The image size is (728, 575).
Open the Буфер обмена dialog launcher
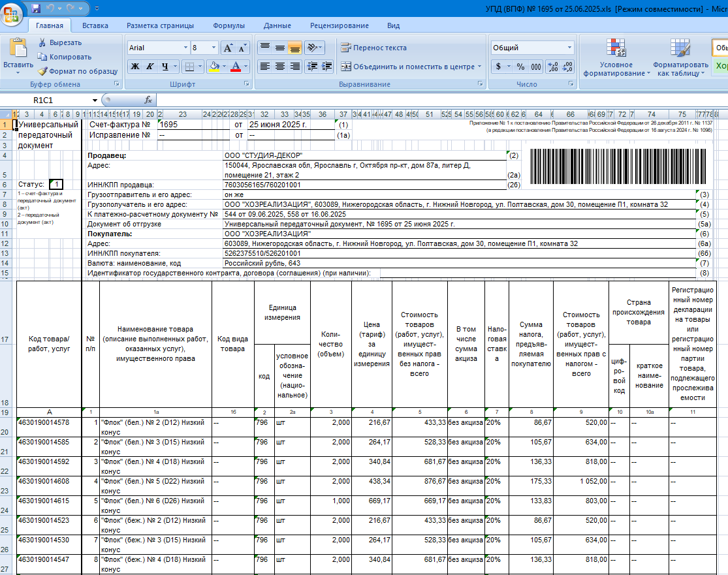click(116, 84)
